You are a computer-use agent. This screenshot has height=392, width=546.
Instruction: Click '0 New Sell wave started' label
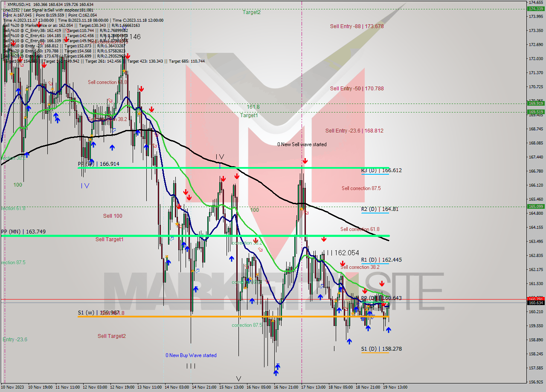click(x=302, y=144)
